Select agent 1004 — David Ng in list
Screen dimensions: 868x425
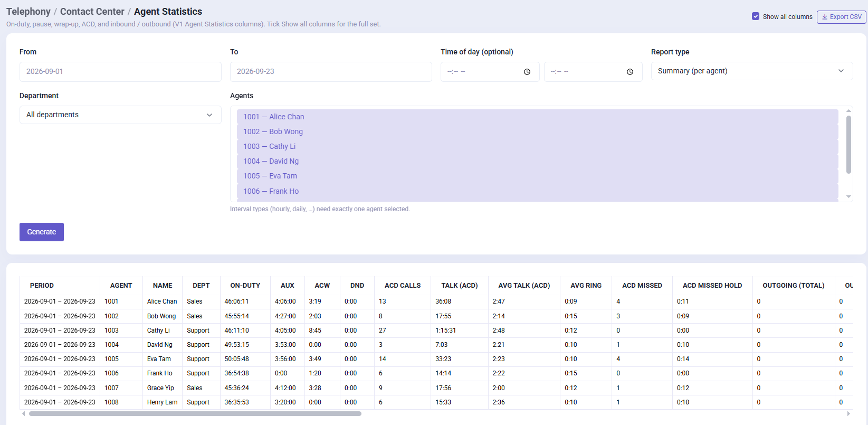[537, 161]
